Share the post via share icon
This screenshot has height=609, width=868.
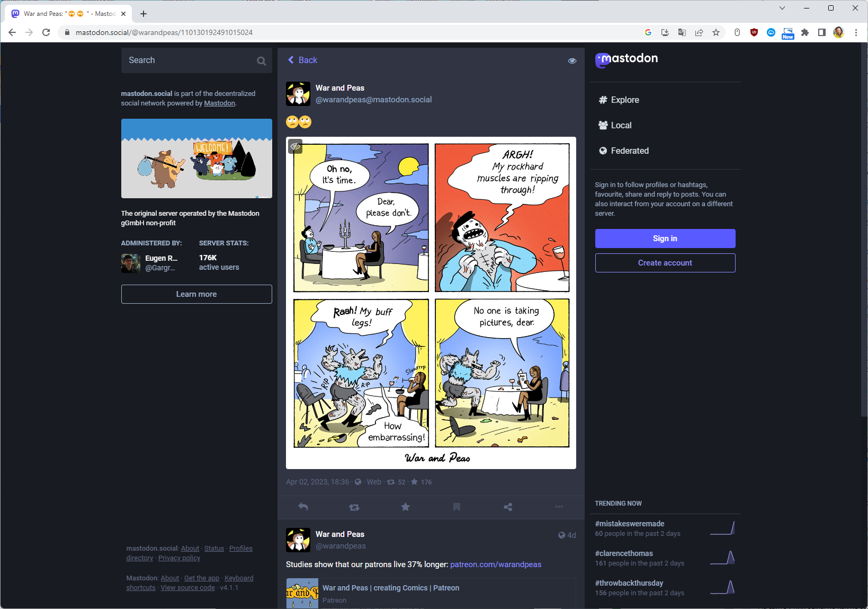click(x=508, y=507)
